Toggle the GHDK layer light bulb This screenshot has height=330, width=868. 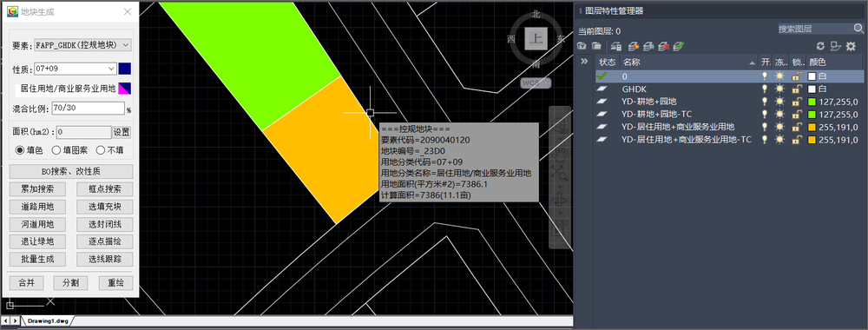pyautogui.click(x=765, y=89)
